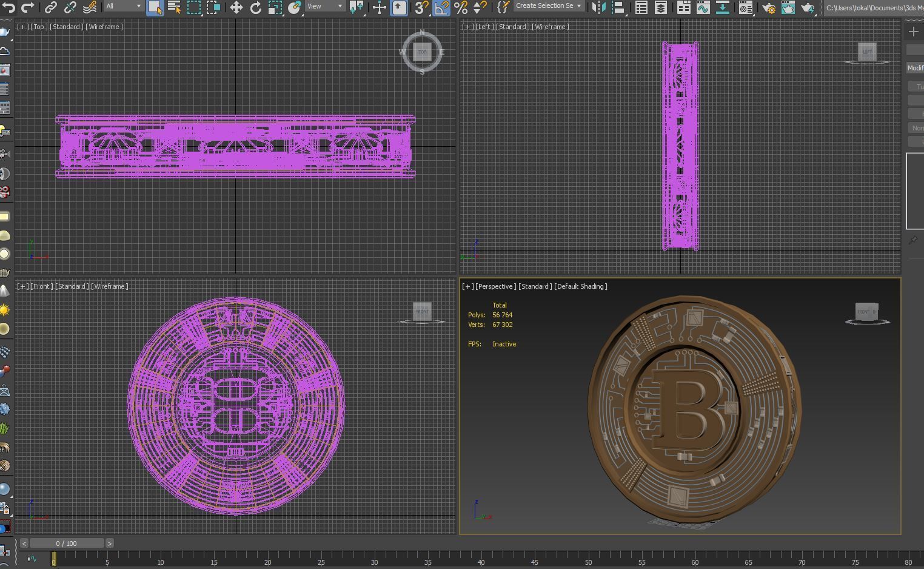Open the Top viewport [+] menu
Viewport: 924px width, 569px height.
22,27
